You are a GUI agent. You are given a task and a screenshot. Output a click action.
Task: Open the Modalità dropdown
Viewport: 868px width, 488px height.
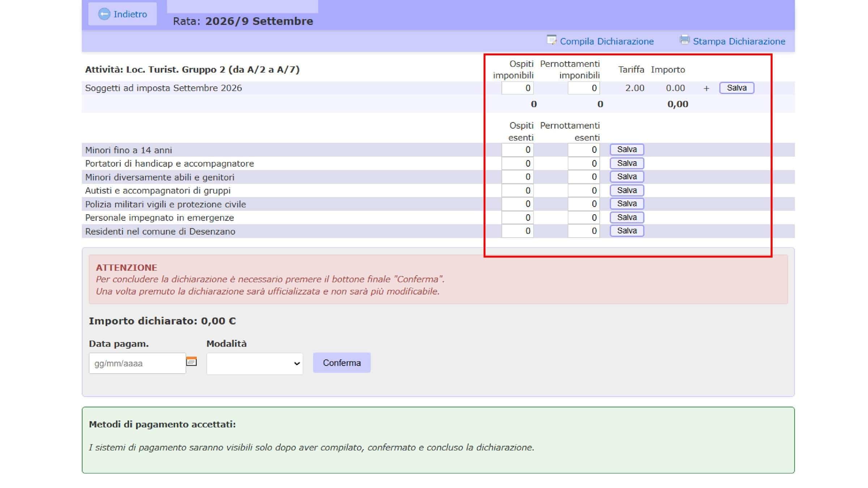click(x=255, y=363)
